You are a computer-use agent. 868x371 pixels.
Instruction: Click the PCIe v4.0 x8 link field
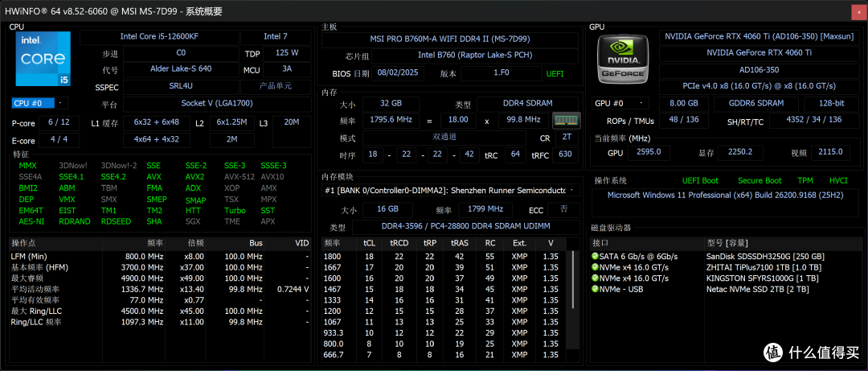pyautogui.click(x=759, y=86)
